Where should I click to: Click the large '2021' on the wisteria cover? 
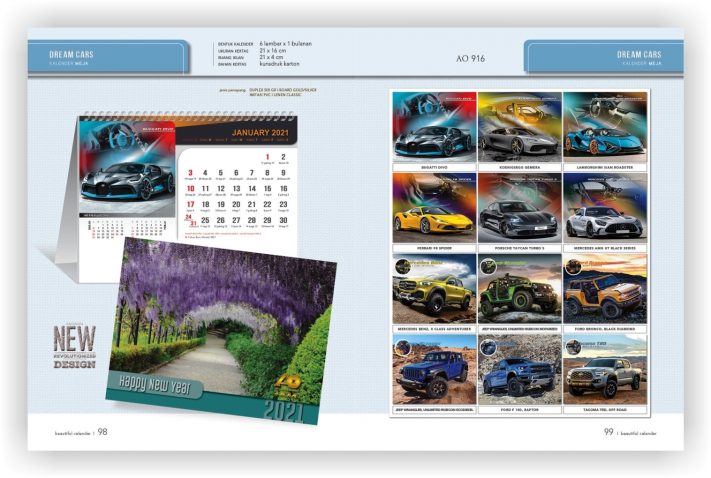(x=284, y=411)
